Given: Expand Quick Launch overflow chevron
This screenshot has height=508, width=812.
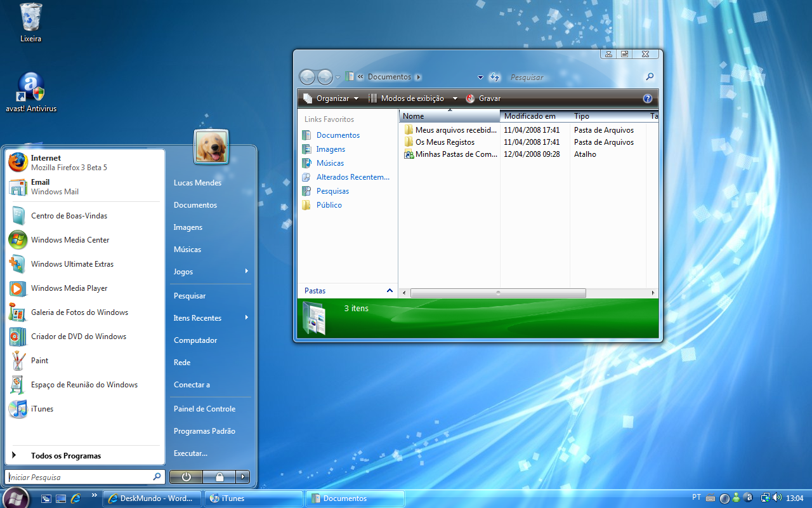Looking at the screenshot, I should [95, 495].
